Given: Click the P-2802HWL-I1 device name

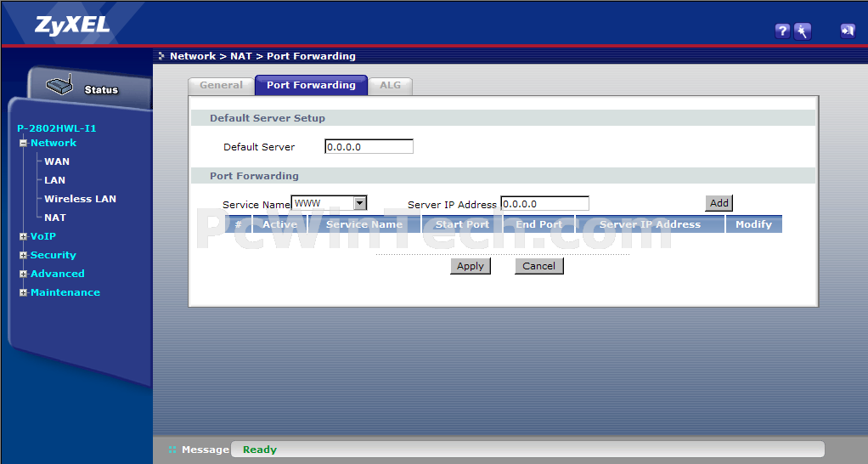Looking at the screenshot, I should pyautogui.click(x=56, y=128).
